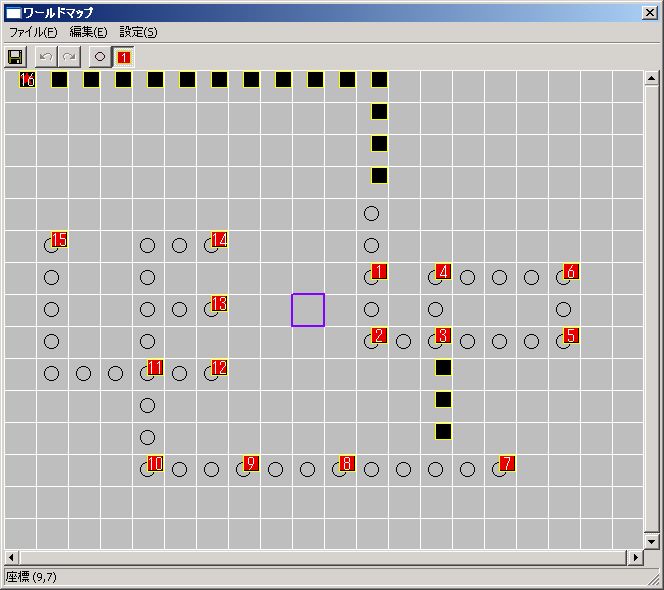The width and height of the screenshot is (664, 590).
Task: Open the 設定(S) menu
Action: click(x=138, y=32)
